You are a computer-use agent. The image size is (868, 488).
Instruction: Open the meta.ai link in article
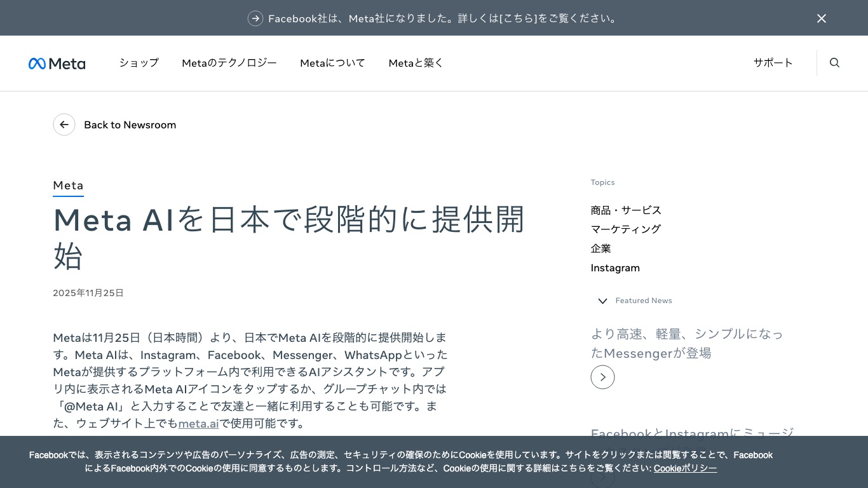click(x=198, y=423)
